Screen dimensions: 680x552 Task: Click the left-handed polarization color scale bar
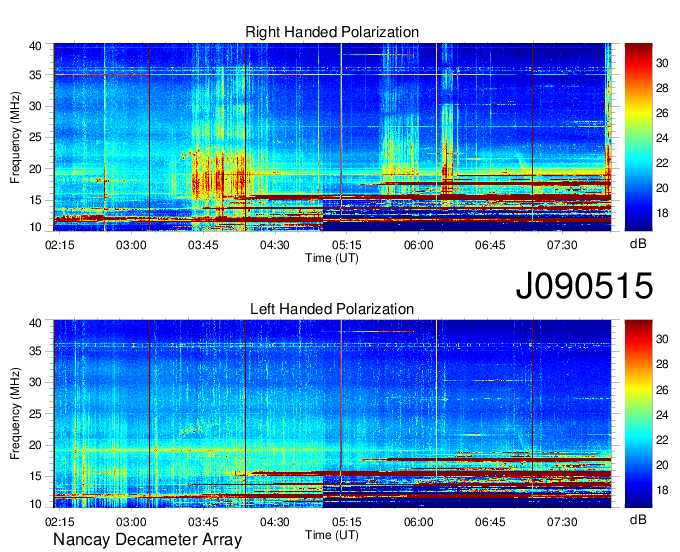coord(638,414)
